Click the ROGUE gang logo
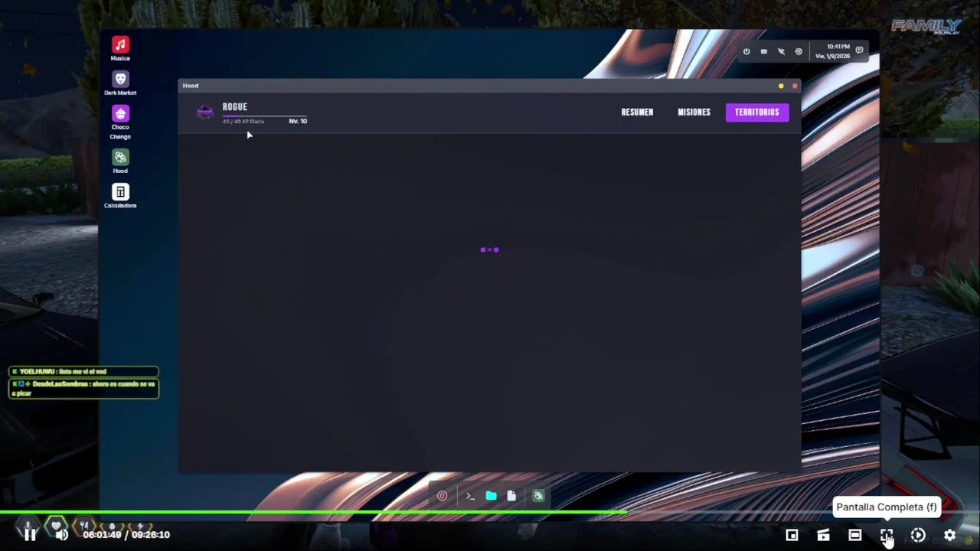This screenshot has height=551, width=980. 205,112
